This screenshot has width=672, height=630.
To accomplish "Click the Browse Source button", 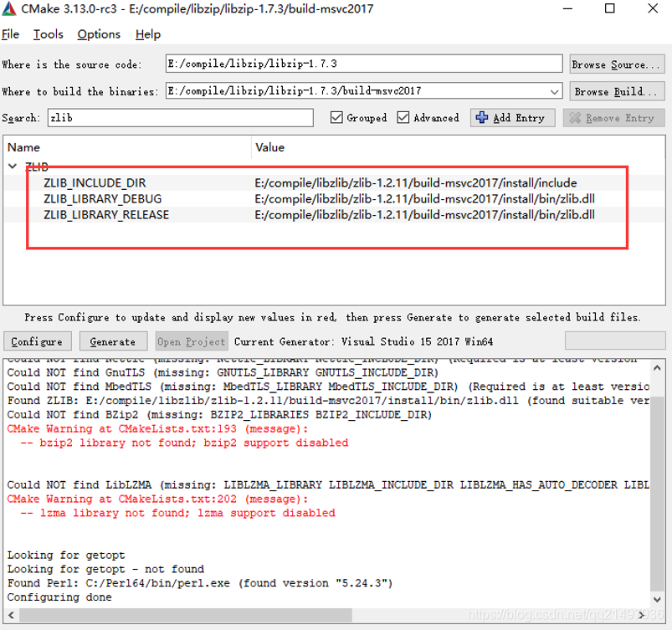I will click(x=617, y=64).
